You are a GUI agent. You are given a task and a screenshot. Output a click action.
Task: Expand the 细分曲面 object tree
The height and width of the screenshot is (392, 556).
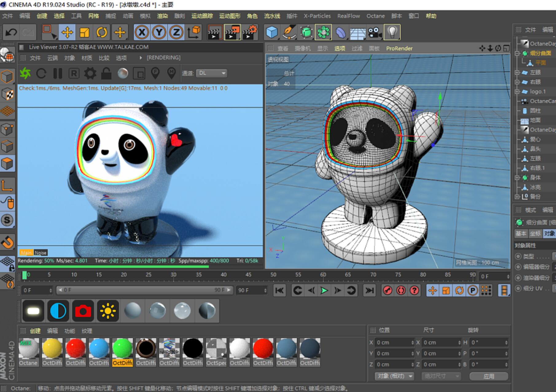click(517, 53)
